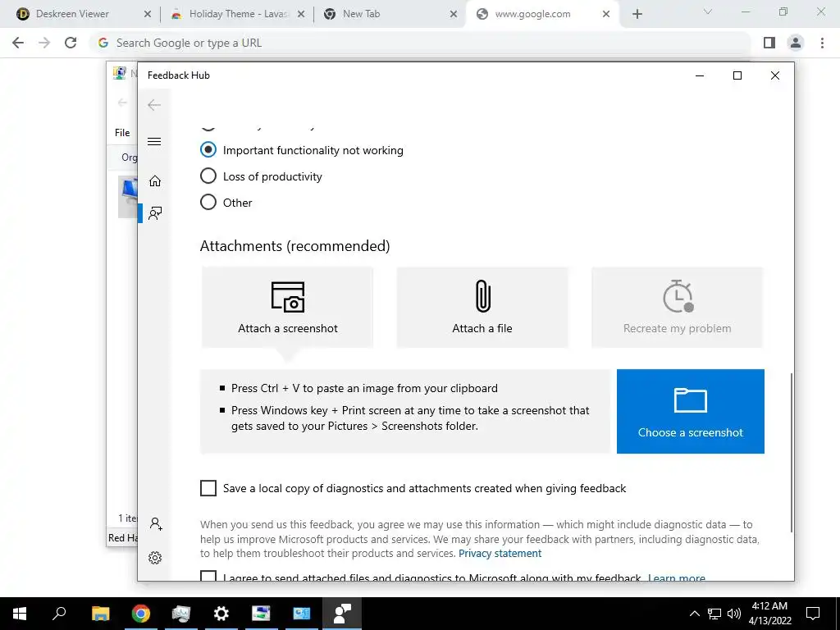
Task: Open Chrome profile avatar
Action: pos(796,43)
